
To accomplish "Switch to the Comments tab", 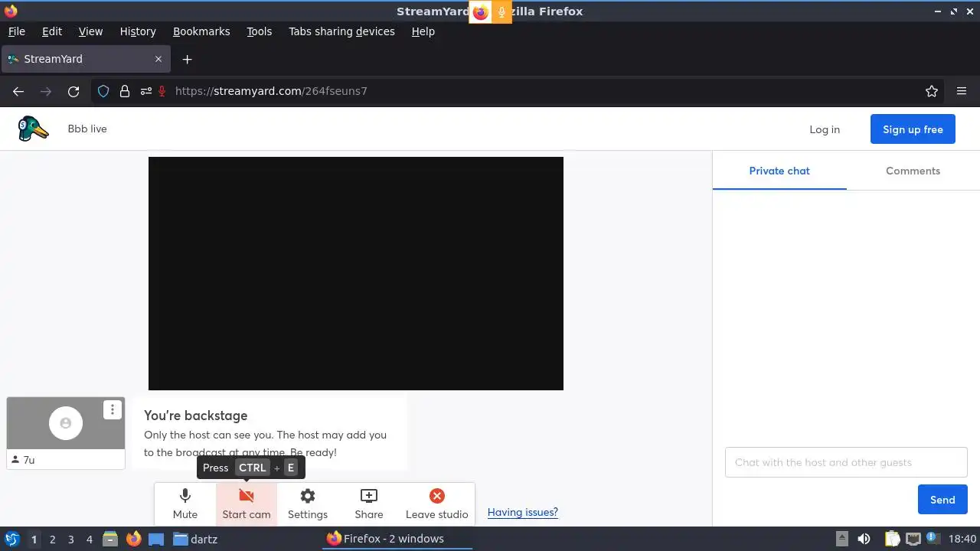I will (x=913, y=171).
